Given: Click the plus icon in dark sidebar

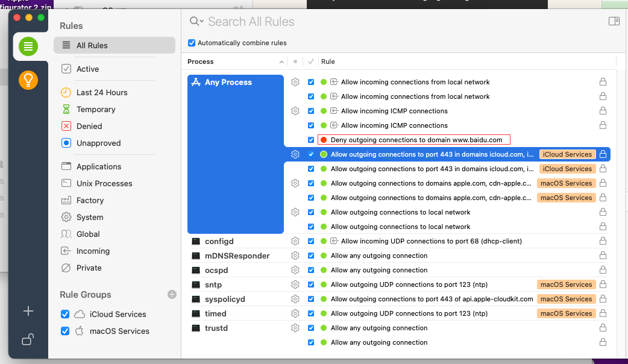Looking at the screenshot, I should coord(28,311).
